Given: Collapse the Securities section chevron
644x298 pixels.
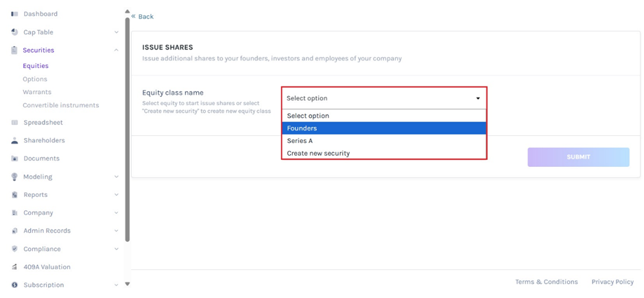Looking at the screenshot, I should (x=116, y=50).
